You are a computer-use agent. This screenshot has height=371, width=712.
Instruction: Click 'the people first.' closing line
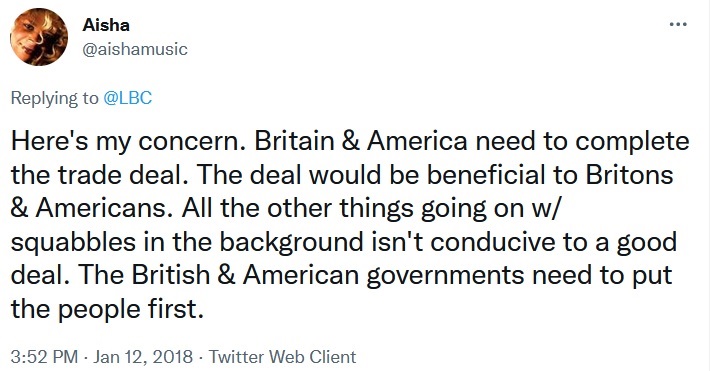click(x=107, y=309)
